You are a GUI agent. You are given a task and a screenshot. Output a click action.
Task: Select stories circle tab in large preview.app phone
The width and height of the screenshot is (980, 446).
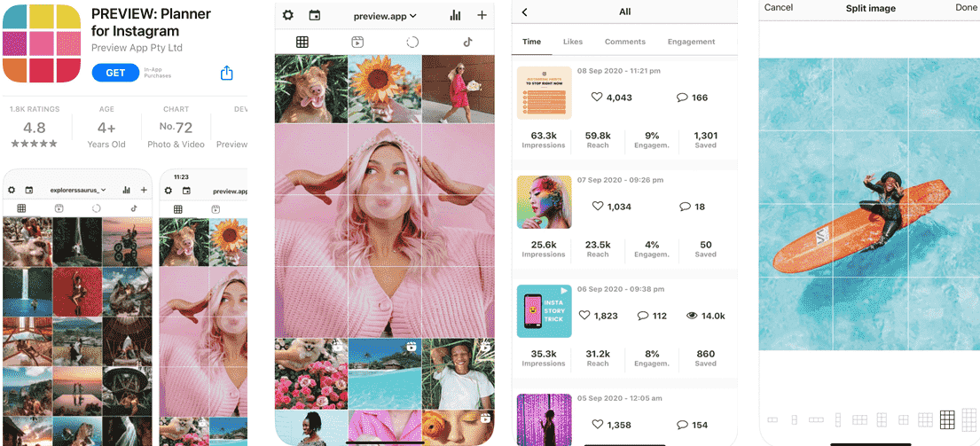(x=412, y=42)
